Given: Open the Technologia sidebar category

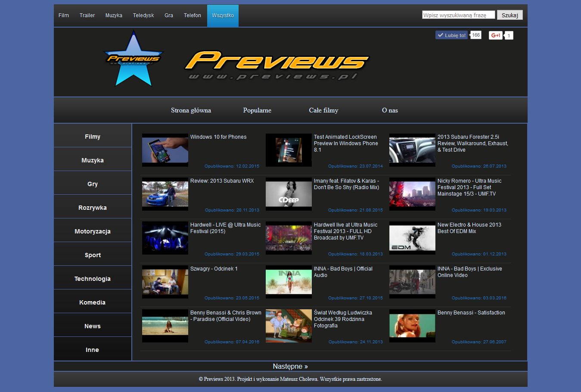Looking at the screenshot, I should click(x=93, y=278).
